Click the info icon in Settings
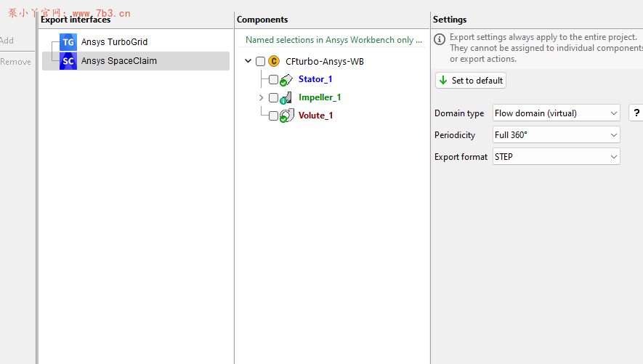The image size is (643, 364). pos(440,39)
